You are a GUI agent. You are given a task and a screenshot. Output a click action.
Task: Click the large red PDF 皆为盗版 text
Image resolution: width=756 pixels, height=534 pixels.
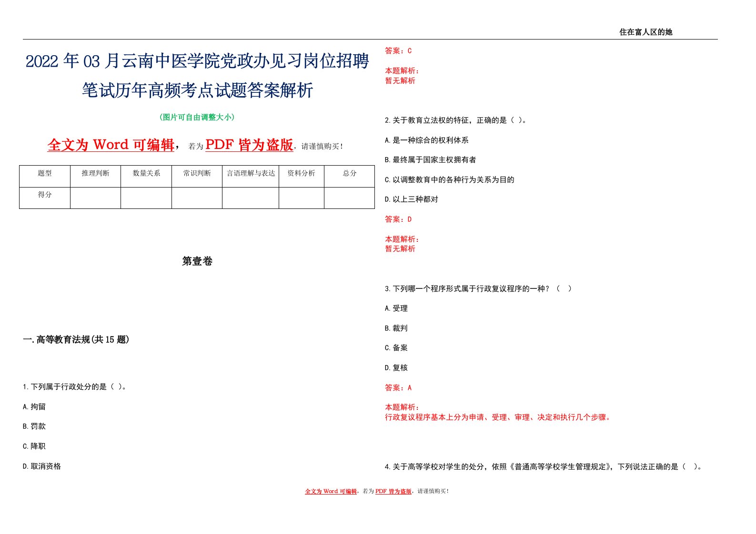pos(249,145)
